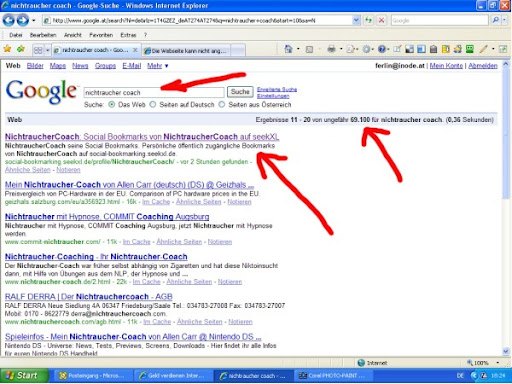This screenshot has height=384, width=512.
Task: Select the 'Seiten aus Österreich' radio button
Action: 222,105
